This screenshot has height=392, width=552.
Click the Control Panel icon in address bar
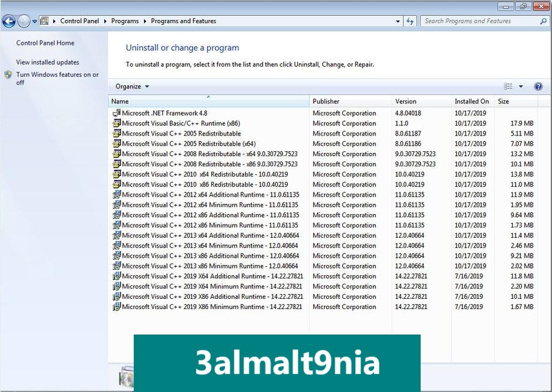[44, 21]
